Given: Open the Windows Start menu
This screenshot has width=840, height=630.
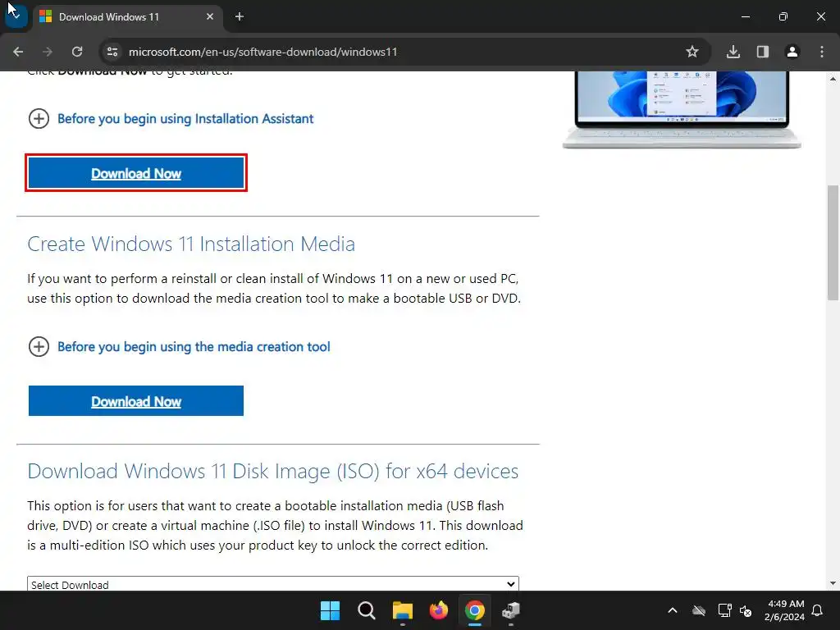Looking at the screenshot, I should click(x=330, y=610).
